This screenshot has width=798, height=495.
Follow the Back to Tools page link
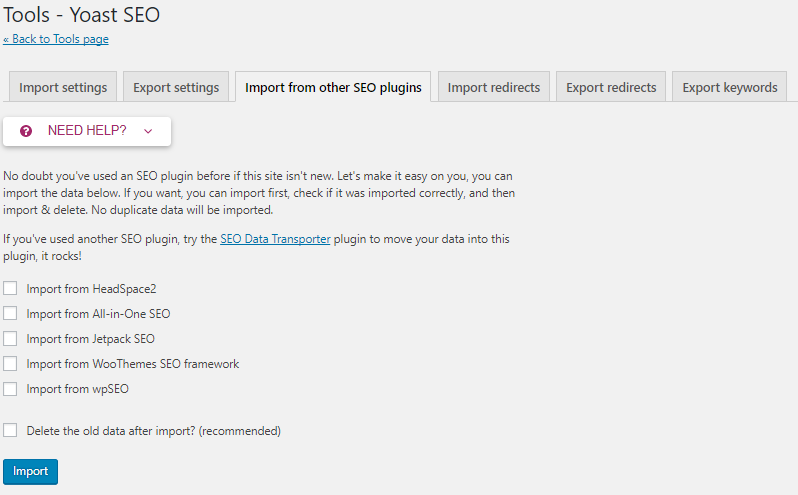pos(55,39)
